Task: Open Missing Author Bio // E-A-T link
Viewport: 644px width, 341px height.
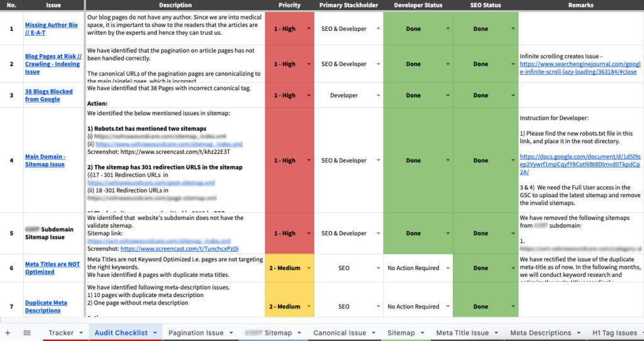Action: pyautogui.click(x=51, y=29)
